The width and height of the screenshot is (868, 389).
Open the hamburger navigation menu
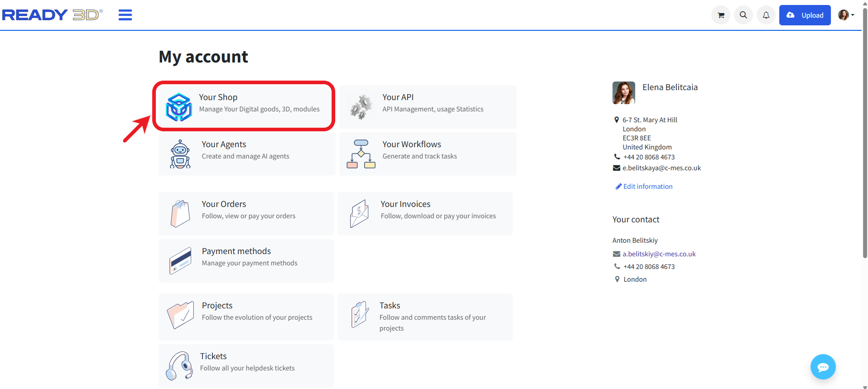point(125,15)
